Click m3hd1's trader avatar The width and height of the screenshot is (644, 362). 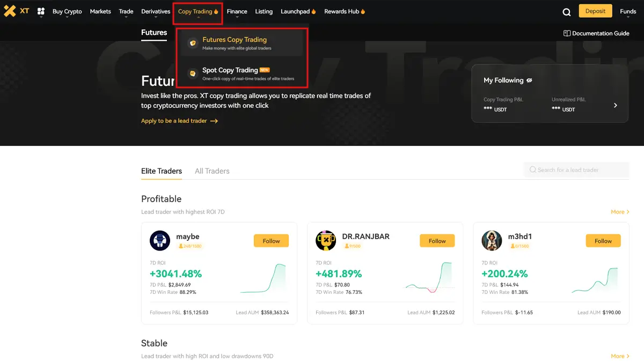click(492, 241)
